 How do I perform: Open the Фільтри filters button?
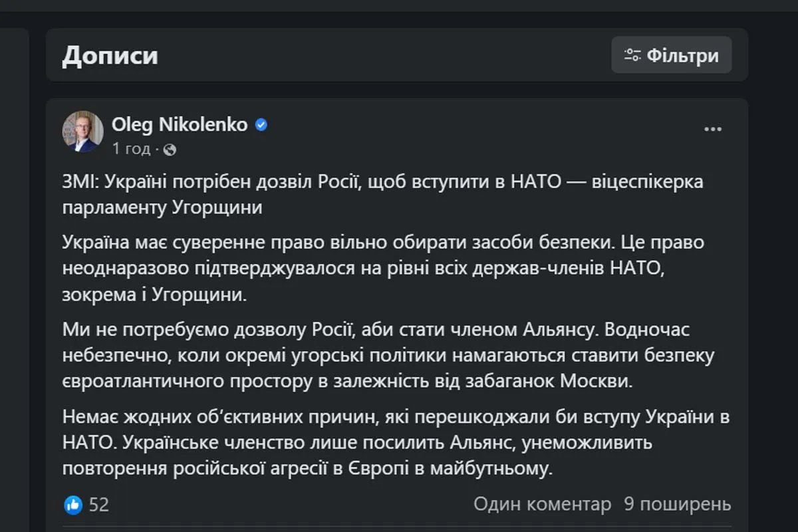pos(671,55)
